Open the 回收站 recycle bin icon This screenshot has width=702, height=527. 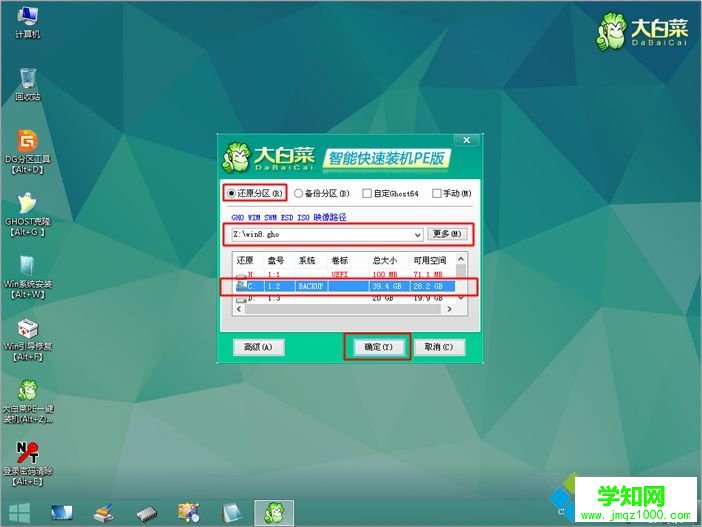pos(28,85)
